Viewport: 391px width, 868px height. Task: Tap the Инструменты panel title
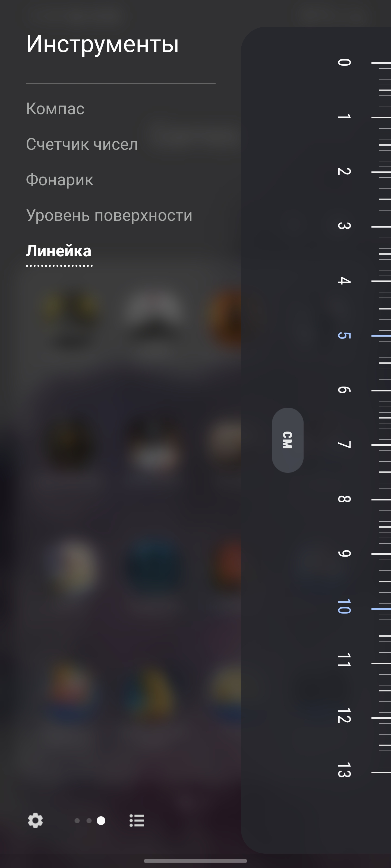(x=103, y=44)
